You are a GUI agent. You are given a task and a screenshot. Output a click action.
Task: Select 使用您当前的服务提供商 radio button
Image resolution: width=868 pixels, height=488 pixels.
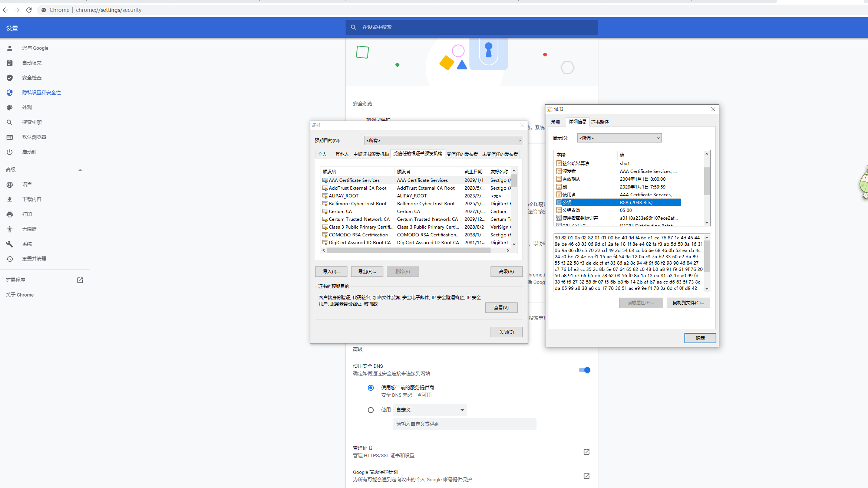[x=370, y=388]
